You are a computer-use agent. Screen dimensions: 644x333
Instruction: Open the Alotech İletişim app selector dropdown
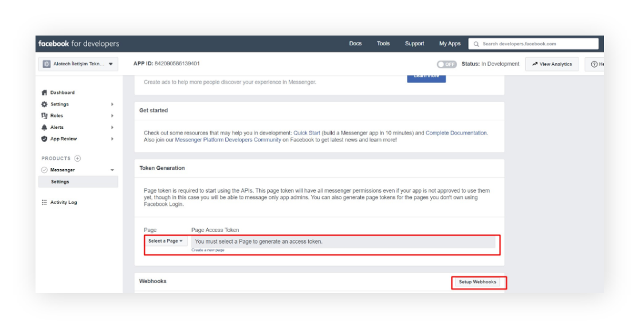coord(78,64)
